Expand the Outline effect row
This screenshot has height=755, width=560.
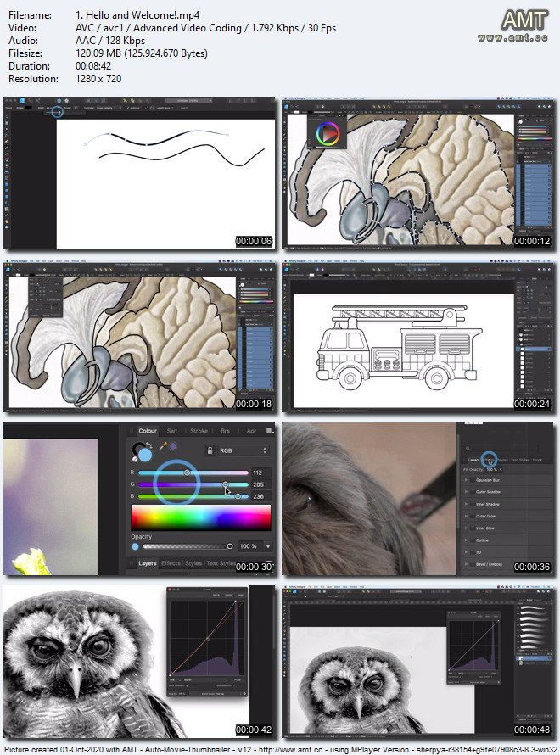[466, 540]
